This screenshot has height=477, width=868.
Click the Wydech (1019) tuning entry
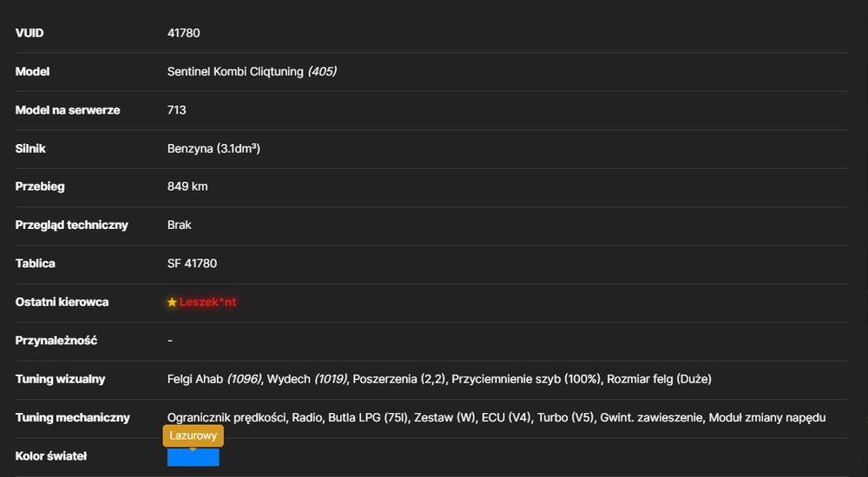(x=307, y=379)
